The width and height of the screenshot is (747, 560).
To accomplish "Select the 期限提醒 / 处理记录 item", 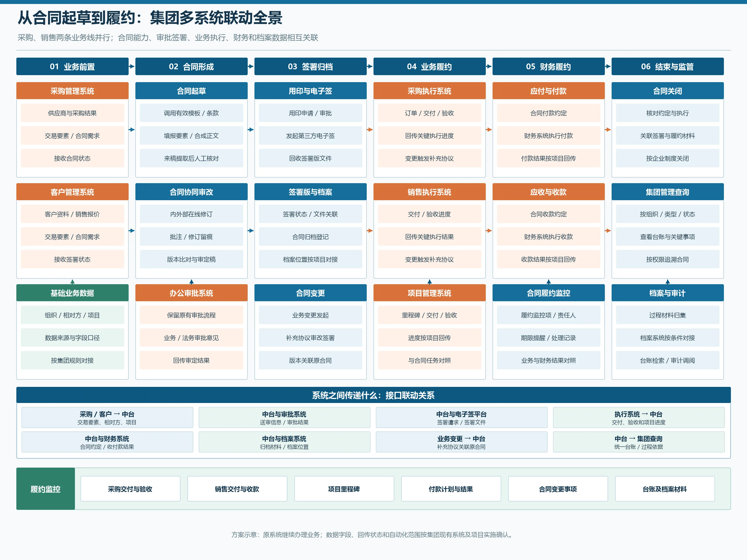I will 548,338.
